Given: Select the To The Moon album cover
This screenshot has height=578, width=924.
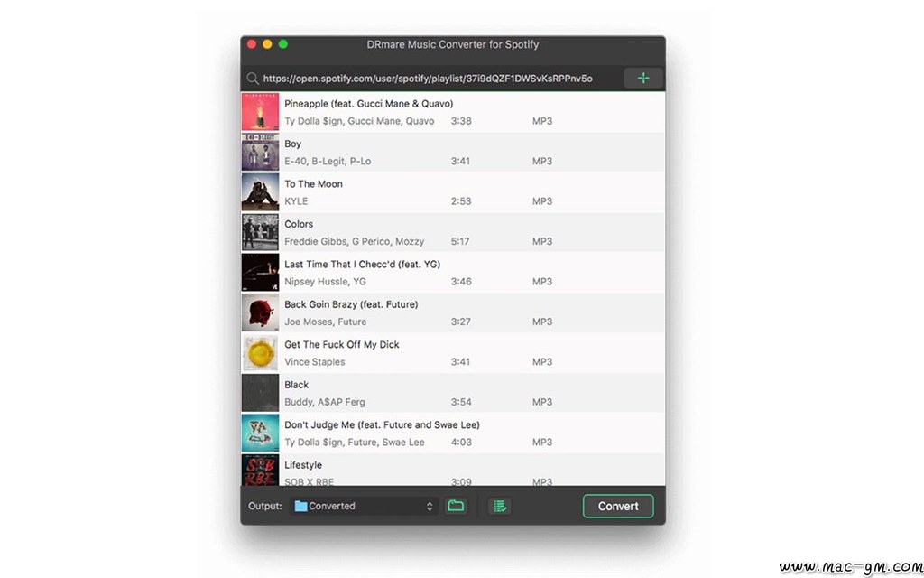Looking at the screenshot, I should coord(260,192).
